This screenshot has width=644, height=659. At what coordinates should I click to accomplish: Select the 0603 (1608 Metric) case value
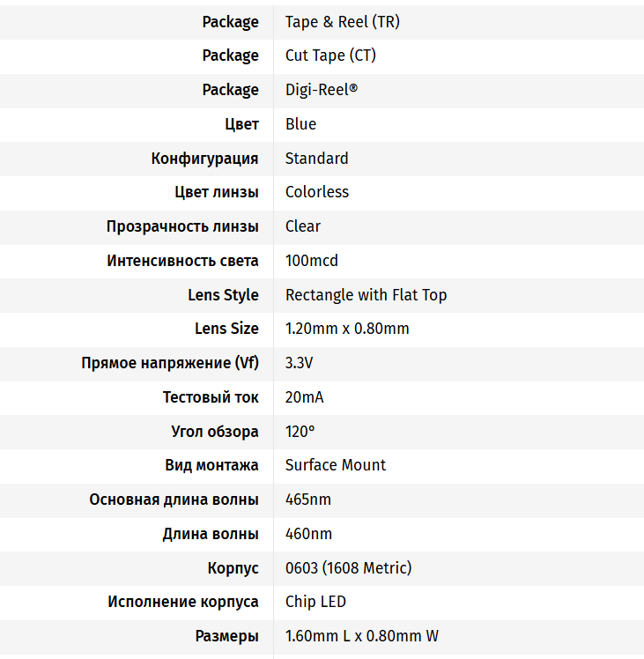pos(348,568)
